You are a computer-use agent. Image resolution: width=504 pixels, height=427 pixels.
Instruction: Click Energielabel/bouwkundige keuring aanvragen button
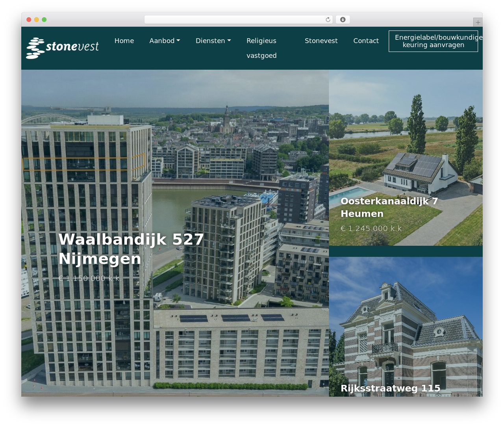(x=433, y=41)
